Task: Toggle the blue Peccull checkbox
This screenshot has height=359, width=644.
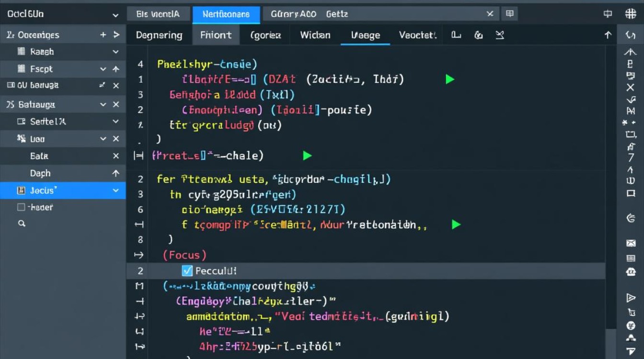Action: pyautogui.click(x=187, y=271)
